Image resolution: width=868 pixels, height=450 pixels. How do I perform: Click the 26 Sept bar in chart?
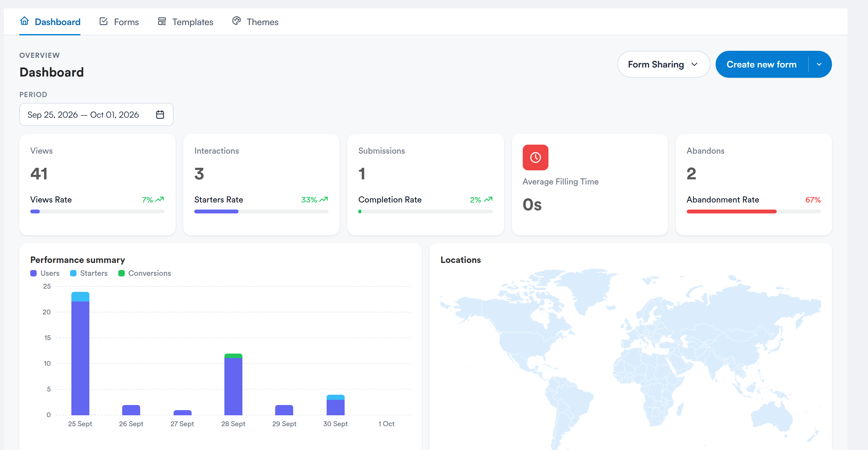pos(131,410)
